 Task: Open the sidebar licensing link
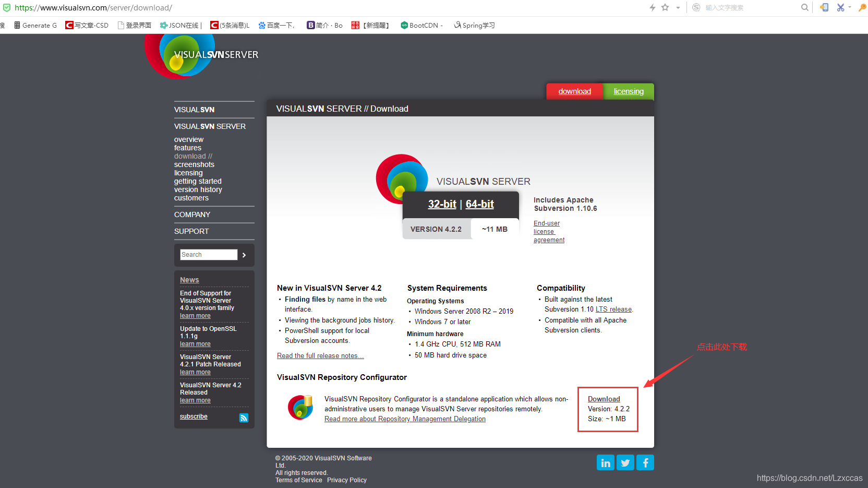(x=188, y=173)
